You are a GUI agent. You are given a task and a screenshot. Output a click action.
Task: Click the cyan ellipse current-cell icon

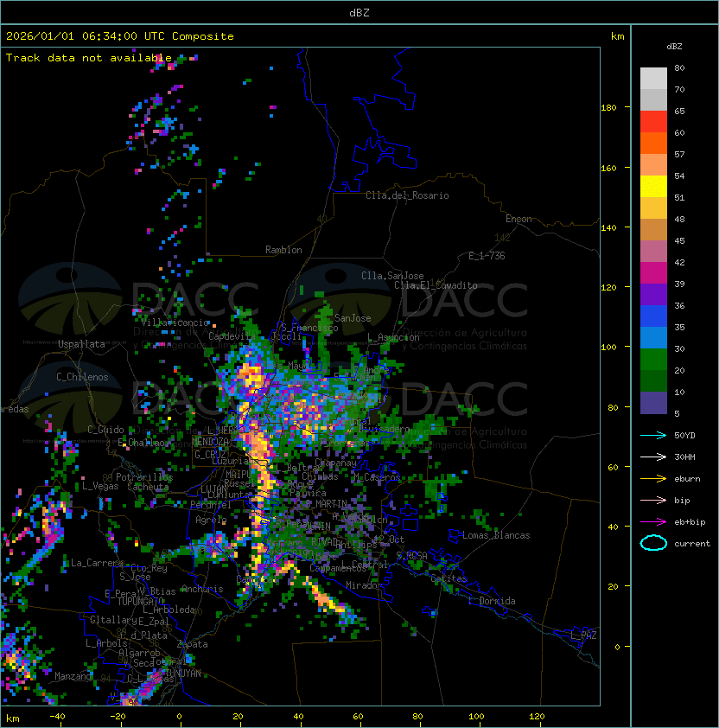coord(653,543)
